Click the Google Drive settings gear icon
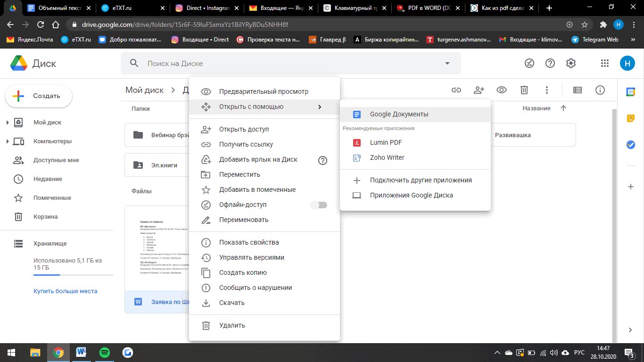 [x=570, y=63]
